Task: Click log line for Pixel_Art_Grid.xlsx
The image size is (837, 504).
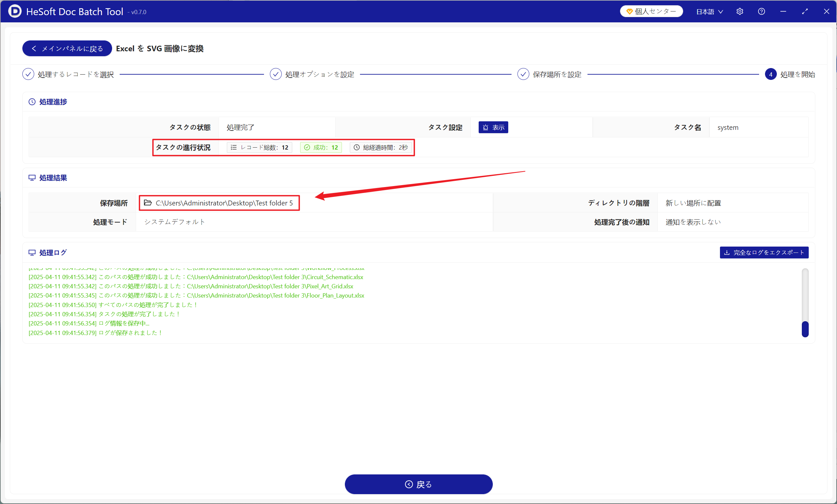Action: (191, 286)
